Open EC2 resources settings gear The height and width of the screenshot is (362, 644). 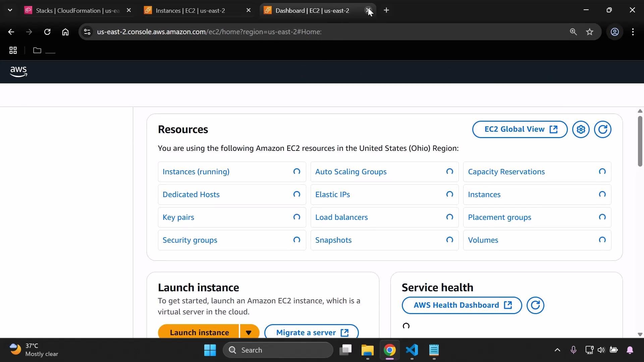581,129
